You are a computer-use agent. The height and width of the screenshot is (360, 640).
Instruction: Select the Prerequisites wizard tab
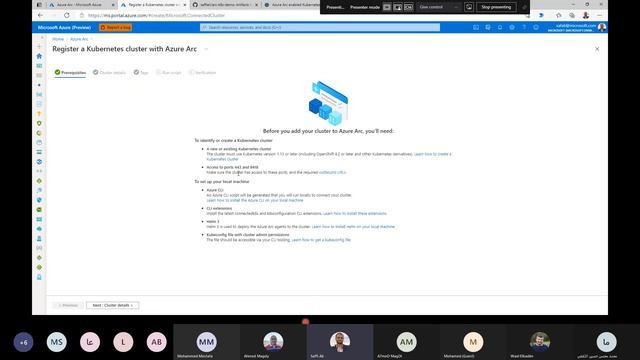70,73
